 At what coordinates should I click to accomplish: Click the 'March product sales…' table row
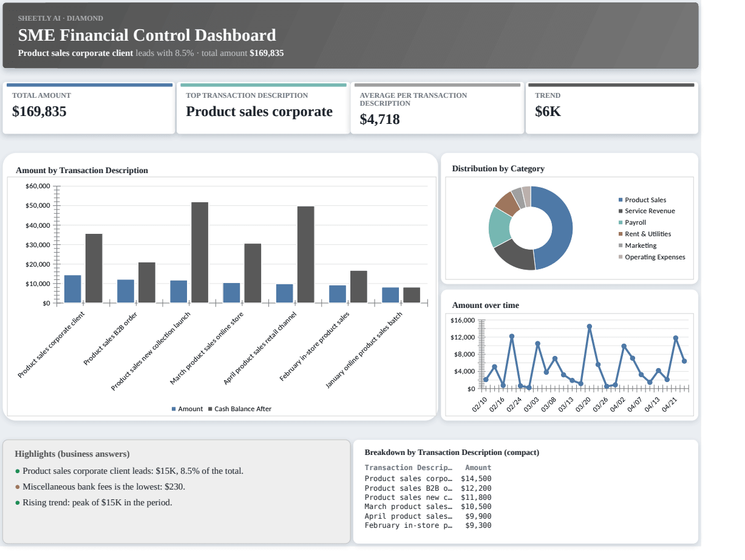click(428, 507)
